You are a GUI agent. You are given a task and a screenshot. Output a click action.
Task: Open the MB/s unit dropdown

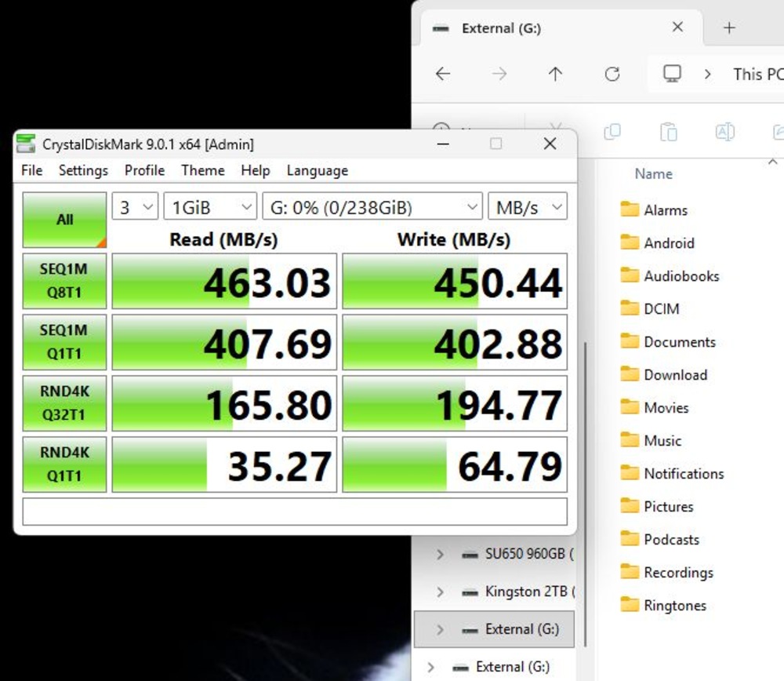point(527,208)
